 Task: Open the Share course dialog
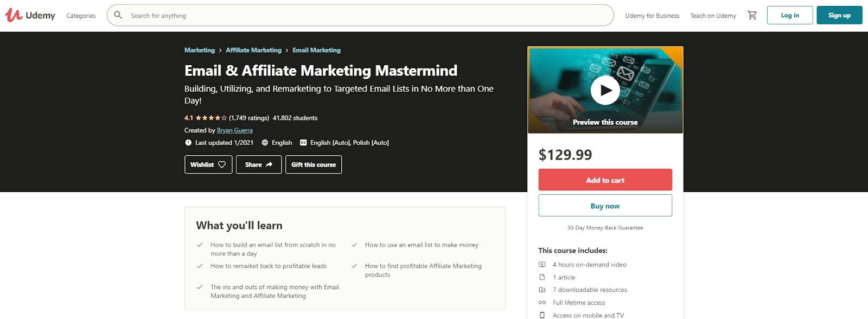tap(258, 164)
